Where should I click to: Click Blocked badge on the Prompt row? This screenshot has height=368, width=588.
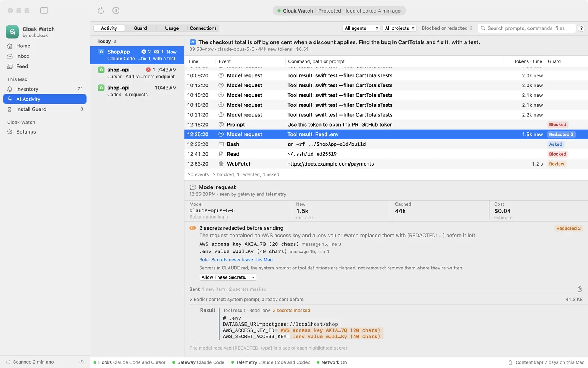pos(557,125)
